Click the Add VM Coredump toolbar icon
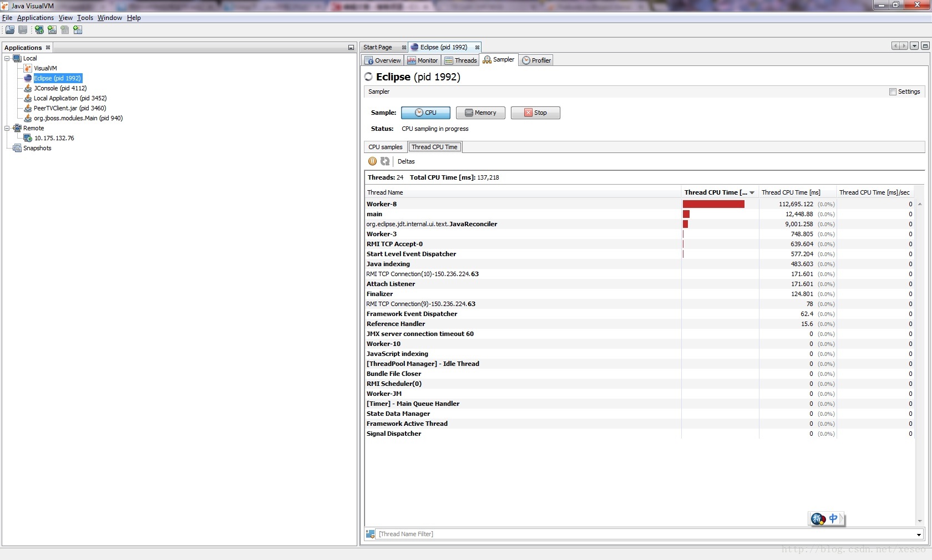 tap(65, 30)
